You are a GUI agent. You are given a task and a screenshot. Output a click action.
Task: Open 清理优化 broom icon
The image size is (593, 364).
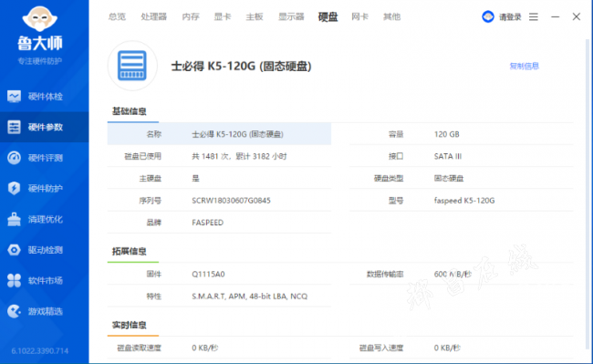coord(14,219)
